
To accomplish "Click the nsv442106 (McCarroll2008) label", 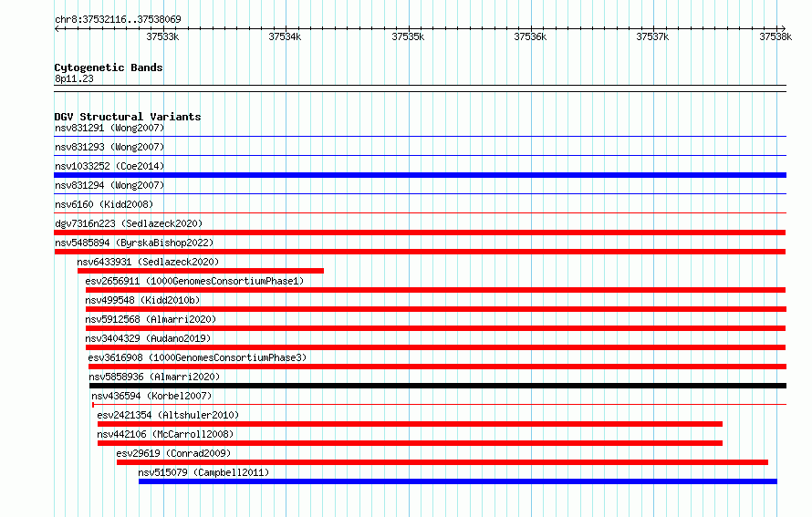I will pyautogui.click(x=166, y=434).
